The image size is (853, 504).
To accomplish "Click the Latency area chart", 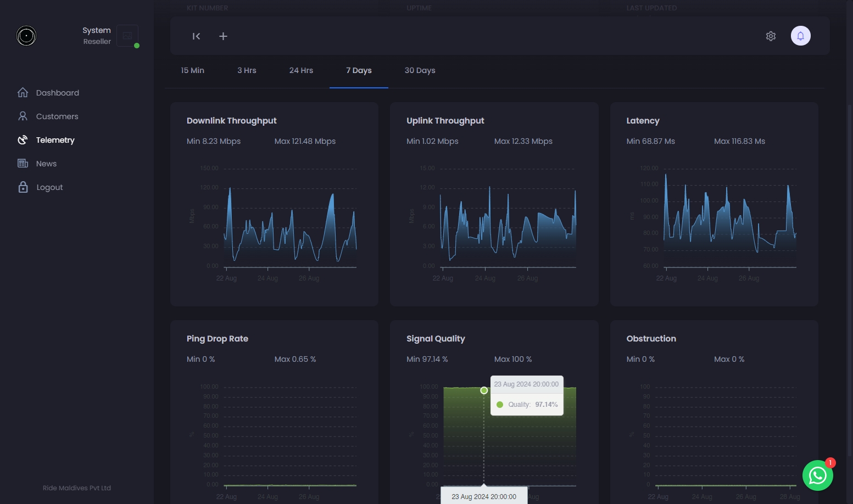I will pyautogui.click(x=730, y=220).
